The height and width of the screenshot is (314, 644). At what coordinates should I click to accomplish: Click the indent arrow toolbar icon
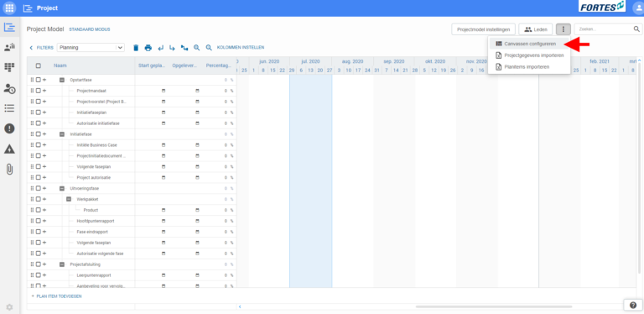(x=172, y=48)
